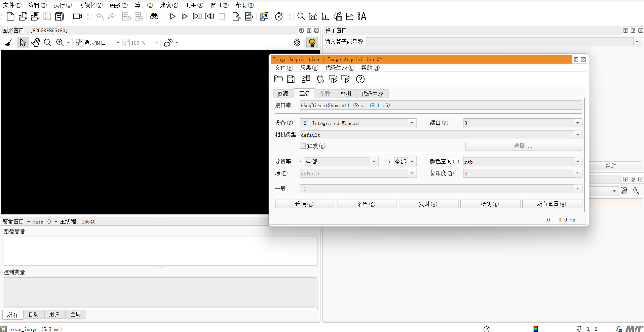Viewport: 644px width, 332px height.
Task: Click the help question mark icon
Action: click(x=360, y=79)
